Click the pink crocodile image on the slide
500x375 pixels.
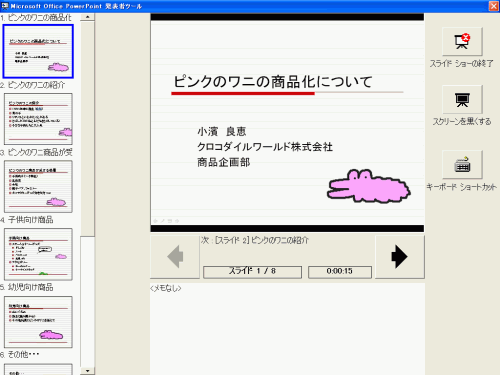point(369,186)
